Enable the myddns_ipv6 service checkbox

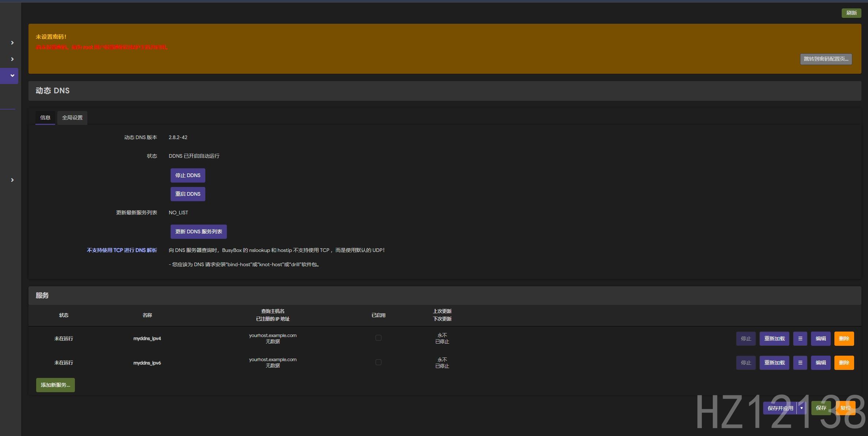click(x=378, y=362)
